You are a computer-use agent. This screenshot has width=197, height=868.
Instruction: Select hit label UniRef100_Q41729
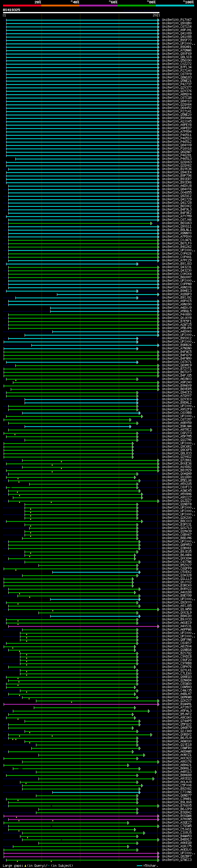[177, 199]
